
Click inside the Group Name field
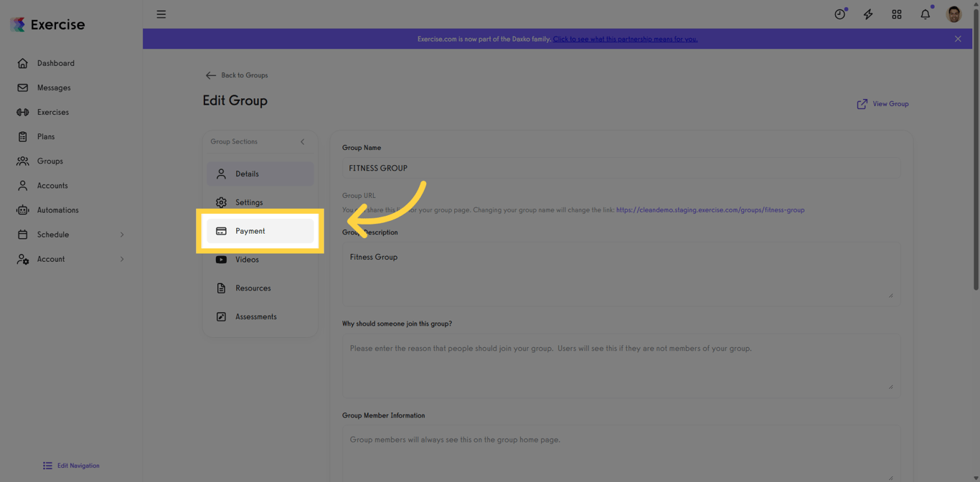click(x=621, y=168)
